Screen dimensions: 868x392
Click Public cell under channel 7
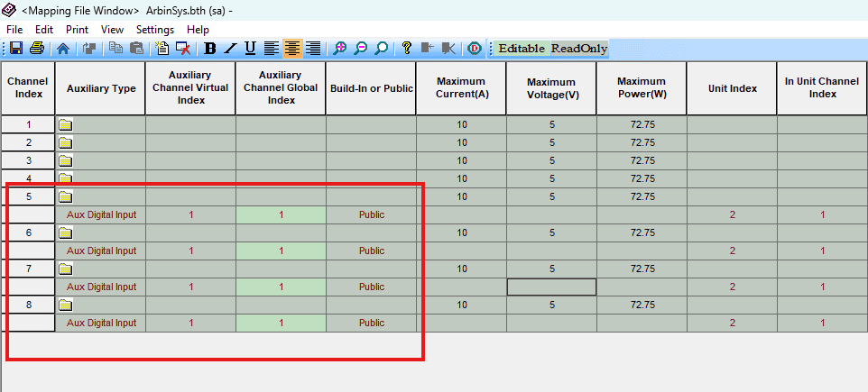point(371,287)
